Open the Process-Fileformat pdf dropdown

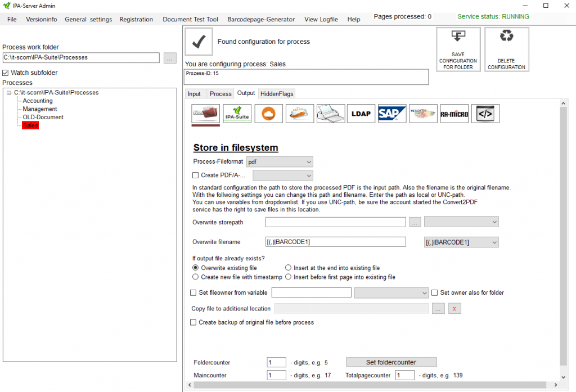point(280,162)
